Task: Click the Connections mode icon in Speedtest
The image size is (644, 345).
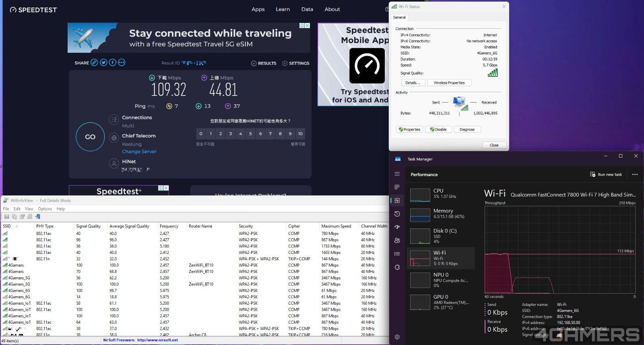Action: (114, 120)
